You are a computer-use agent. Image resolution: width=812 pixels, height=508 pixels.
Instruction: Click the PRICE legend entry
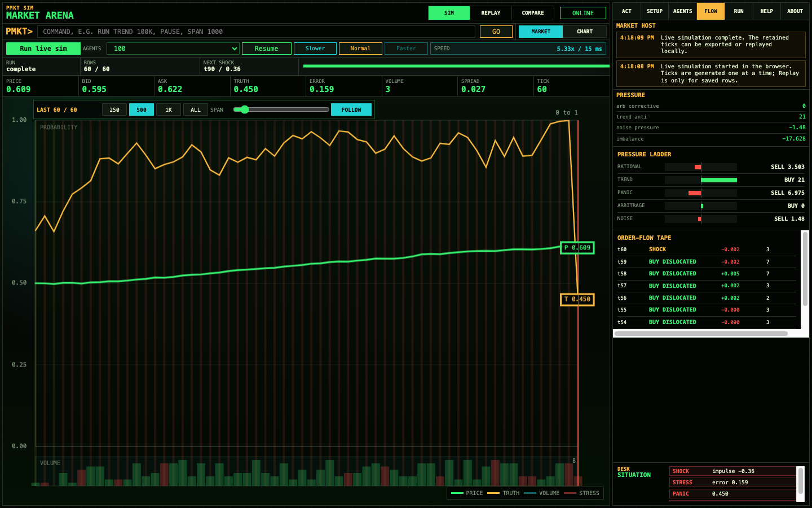(x=467, y=493)
